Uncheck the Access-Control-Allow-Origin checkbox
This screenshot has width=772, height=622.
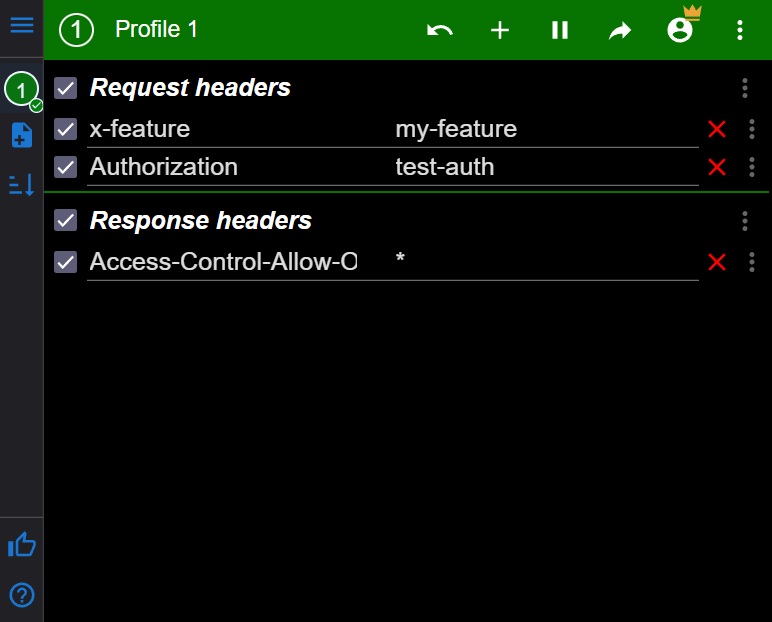(65, 262)
